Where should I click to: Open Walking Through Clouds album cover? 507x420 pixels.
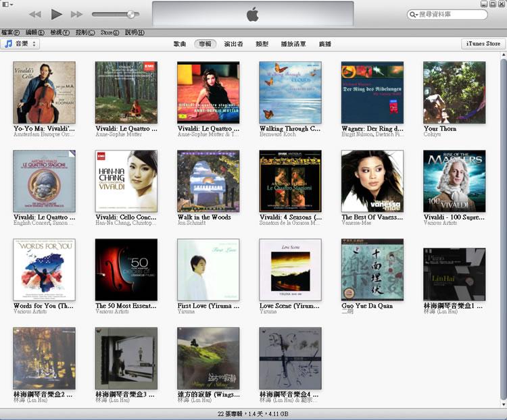point(291,93)
